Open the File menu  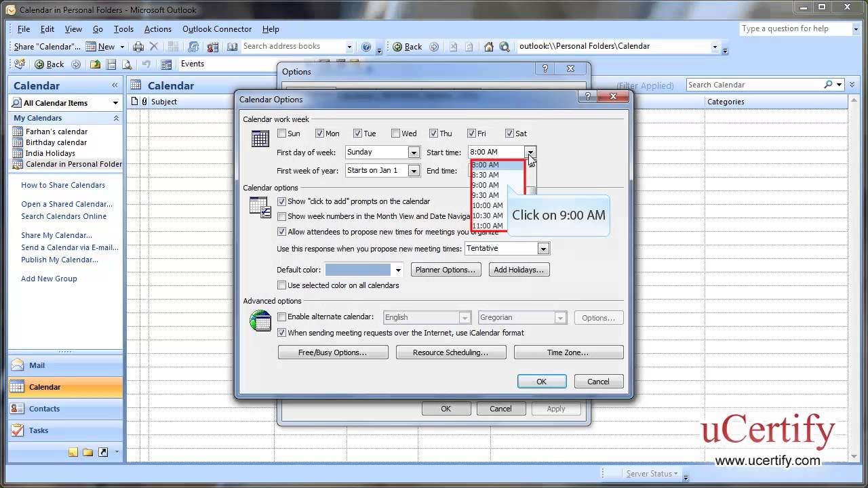point(24,29)
